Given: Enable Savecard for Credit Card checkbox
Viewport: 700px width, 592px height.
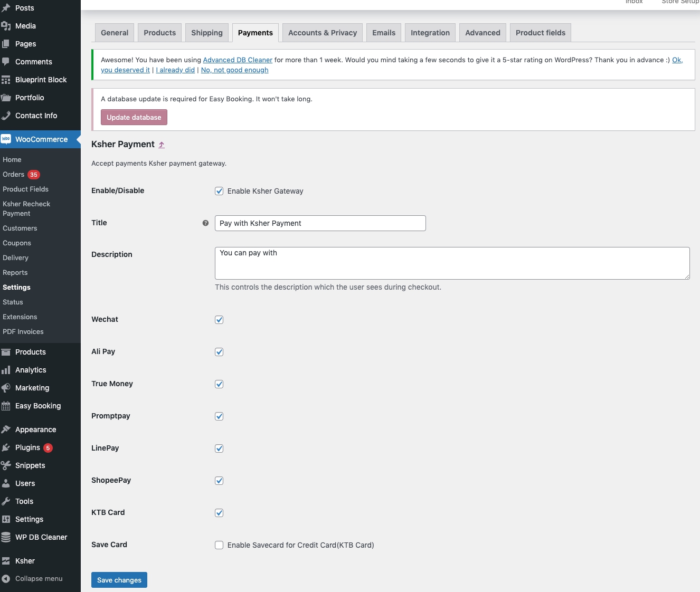Looking at the screenshot, I should [x=219, y=545].
